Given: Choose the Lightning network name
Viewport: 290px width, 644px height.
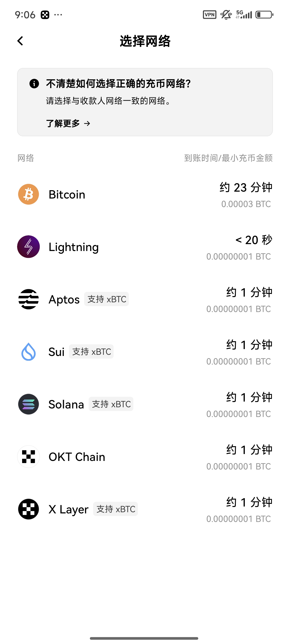Looking at the screenshot, I should (73, 247).
